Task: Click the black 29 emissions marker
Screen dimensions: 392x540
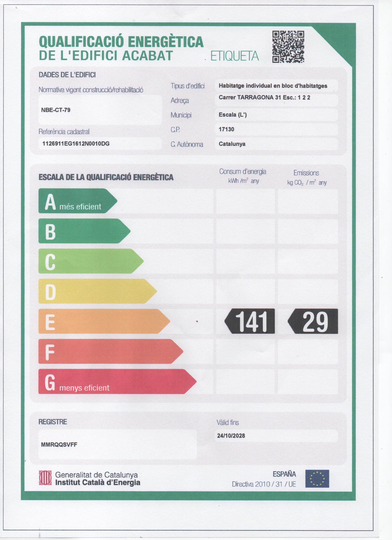Action: click(x=313, y=321)
